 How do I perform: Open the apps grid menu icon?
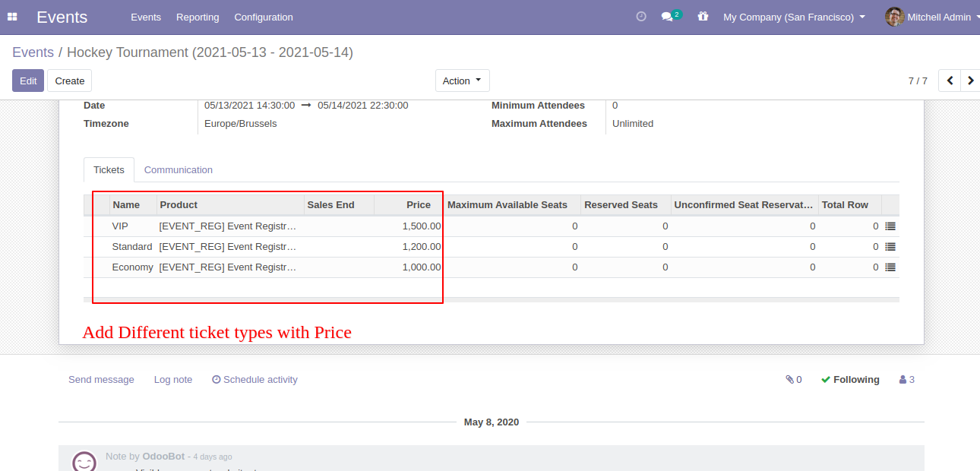click(x=12, y=17)
